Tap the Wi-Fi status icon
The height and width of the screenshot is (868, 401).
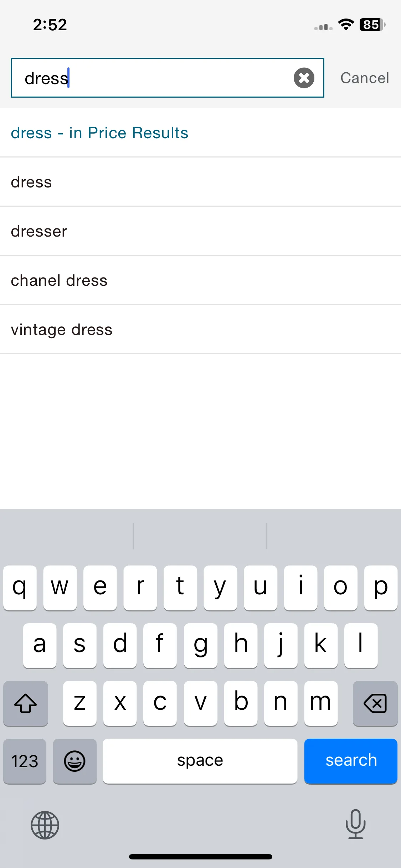click(x=346, y=25)
